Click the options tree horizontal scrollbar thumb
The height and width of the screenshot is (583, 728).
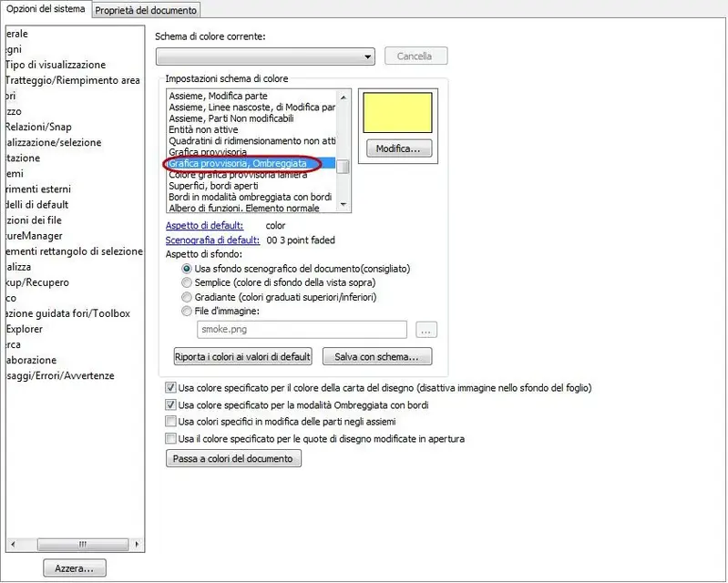(83, 544)
